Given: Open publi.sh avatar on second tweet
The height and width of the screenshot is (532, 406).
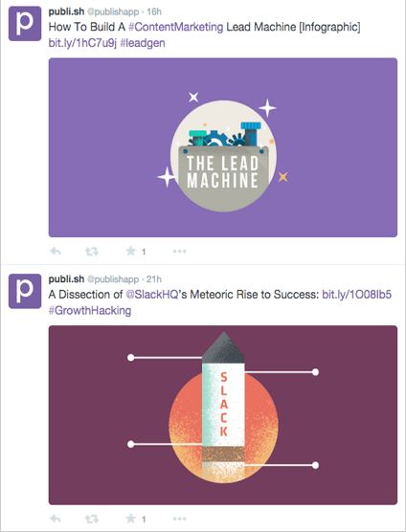Looking at the screenshot, I should [x=25, y=292].
